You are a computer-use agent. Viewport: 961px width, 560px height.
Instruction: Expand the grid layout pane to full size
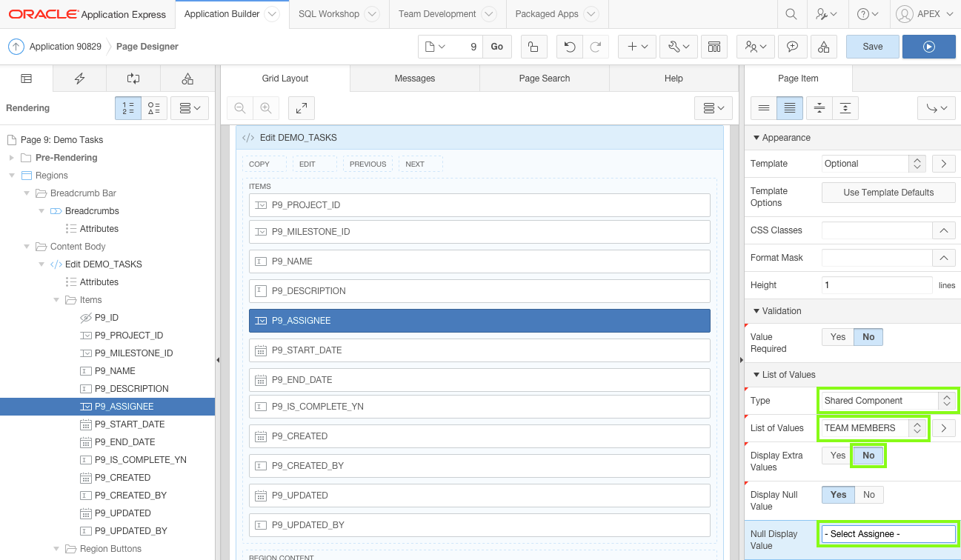tap(302, 108)
